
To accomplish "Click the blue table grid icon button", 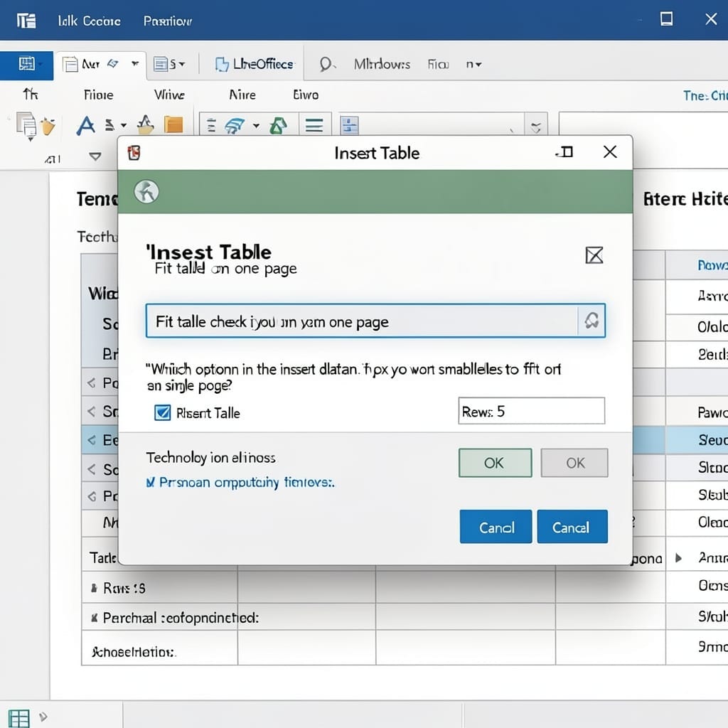I will point(26,64).
